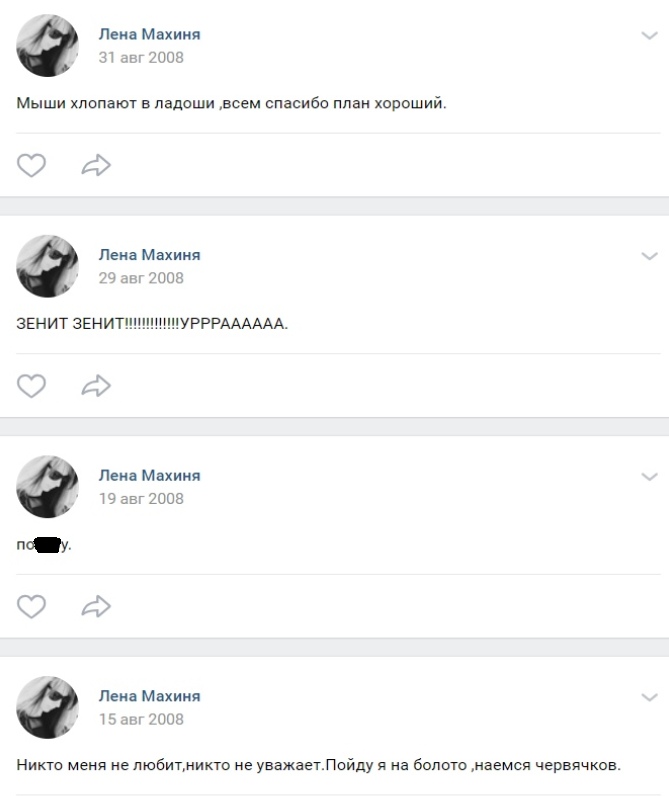Open options chevron on 31 авг post

[x=649, y=35]
